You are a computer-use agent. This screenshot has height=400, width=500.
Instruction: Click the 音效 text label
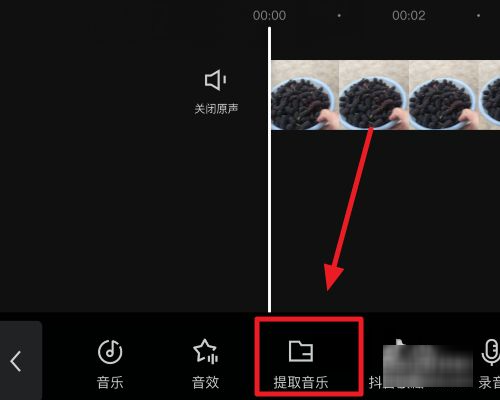coord(205,382)
